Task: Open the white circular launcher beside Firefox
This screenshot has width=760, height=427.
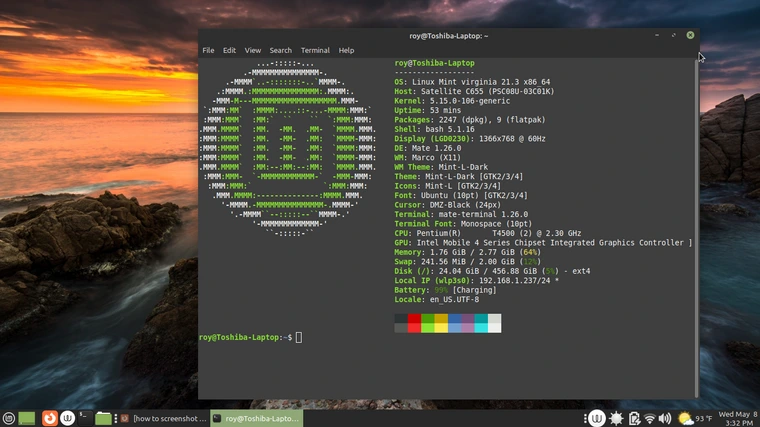Action: (67, 418)
